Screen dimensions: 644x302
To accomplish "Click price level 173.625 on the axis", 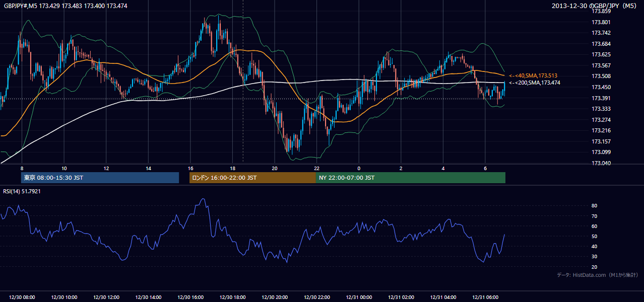I will (602, 54).
